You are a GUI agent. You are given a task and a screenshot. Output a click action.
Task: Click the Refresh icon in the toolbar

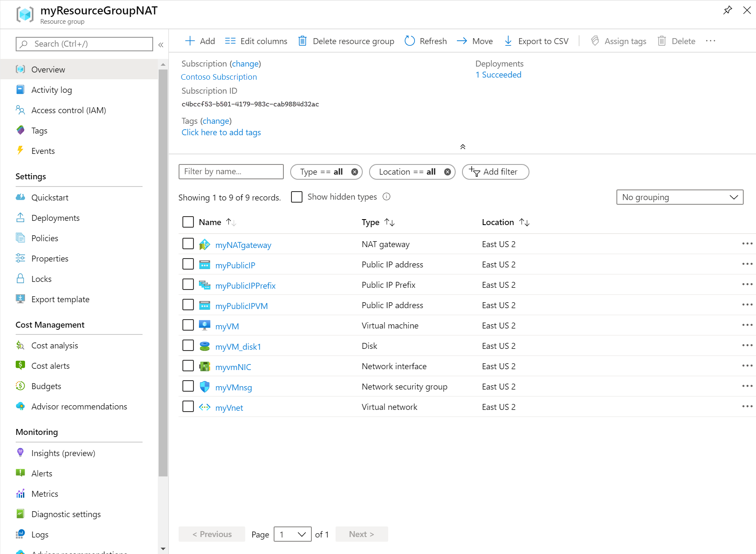coord(409,41)
